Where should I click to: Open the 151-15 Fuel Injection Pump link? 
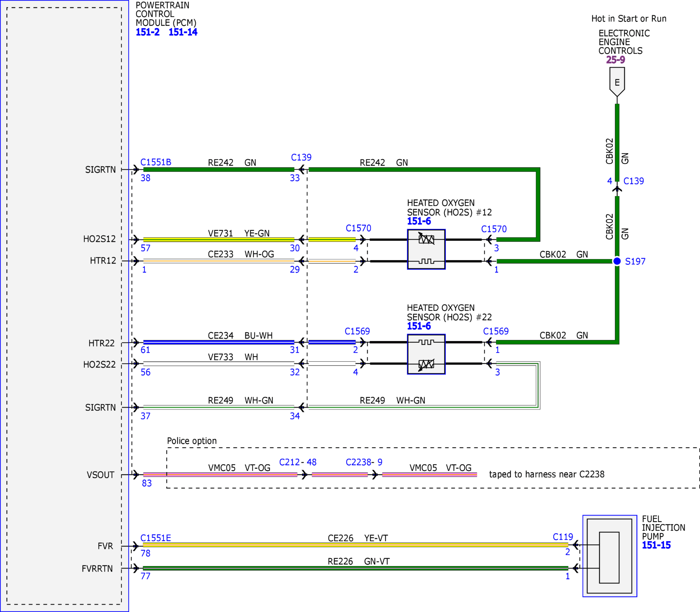(656, 545)
